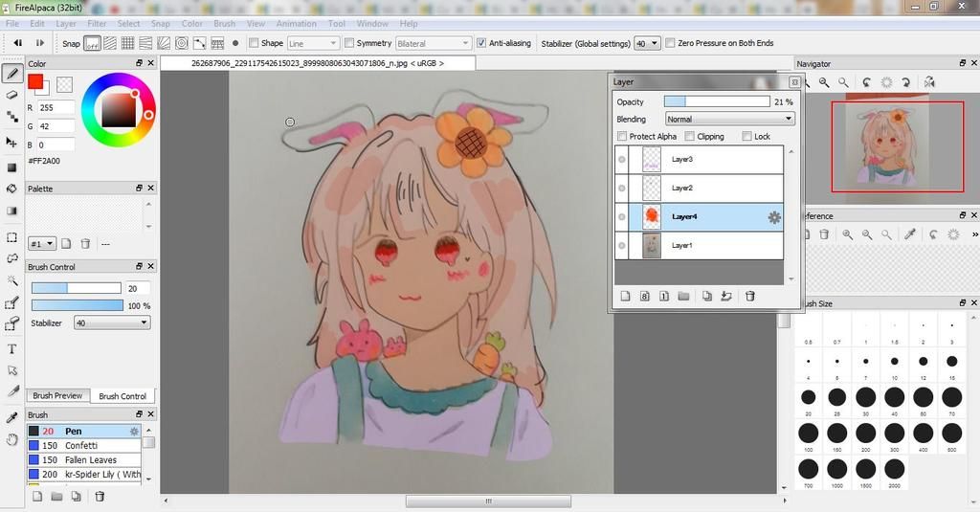Viewport: 980px width, 512px height.
Task: Enable the radial lines snap
Action: click(x=163, y=43)
